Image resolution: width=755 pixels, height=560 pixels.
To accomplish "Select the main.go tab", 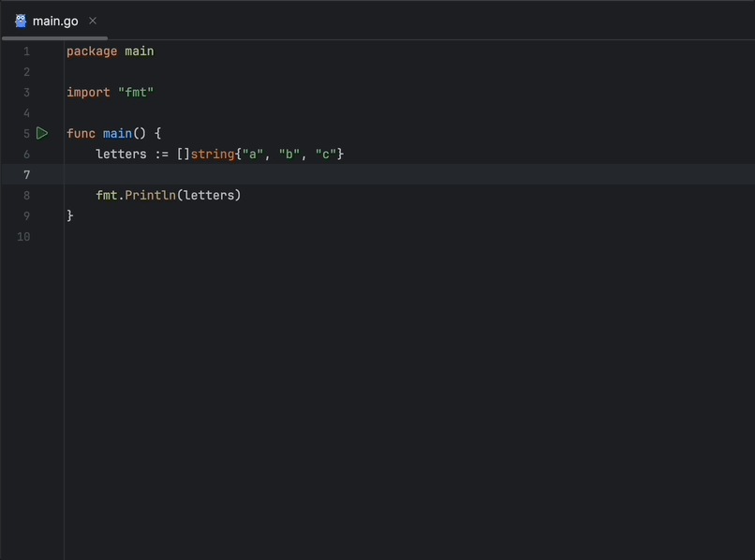I will [x=55, y=21].
